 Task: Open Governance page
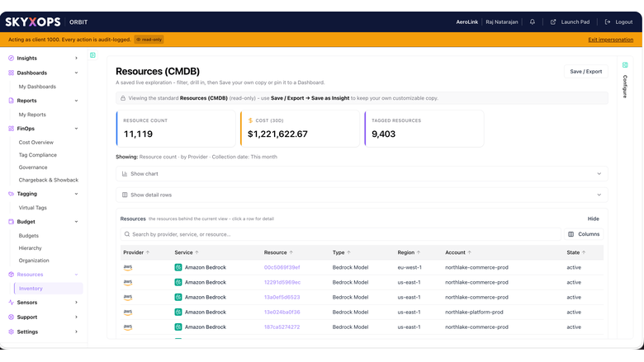tap(33, 167)
